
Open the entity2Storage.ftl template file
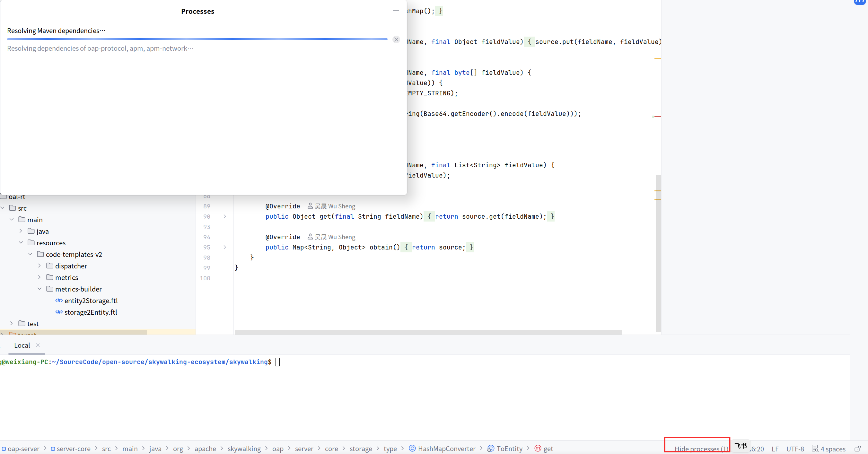coord(91,301)
